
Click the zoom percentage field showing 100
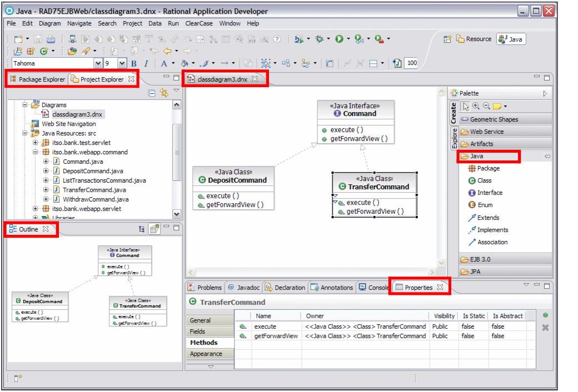pyautogui.click(x=411, y=63)
